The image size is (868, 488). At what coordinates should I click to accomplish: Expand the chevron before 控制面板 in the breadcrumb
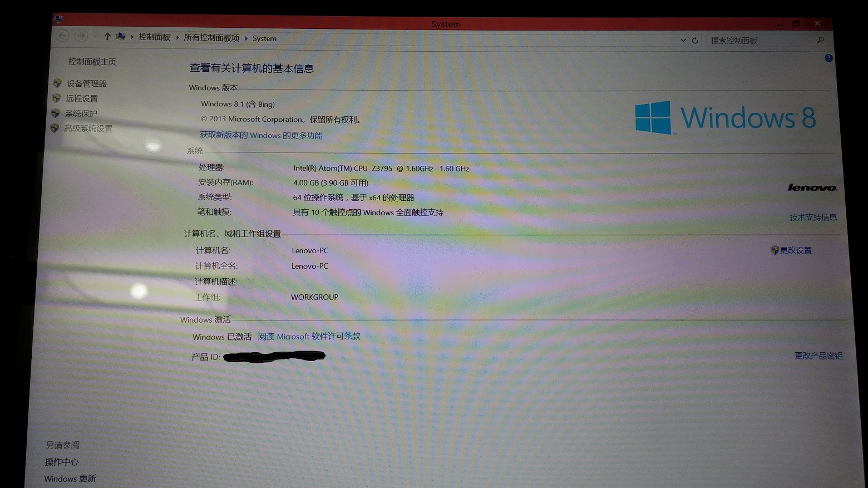click(x=132, y=37)
